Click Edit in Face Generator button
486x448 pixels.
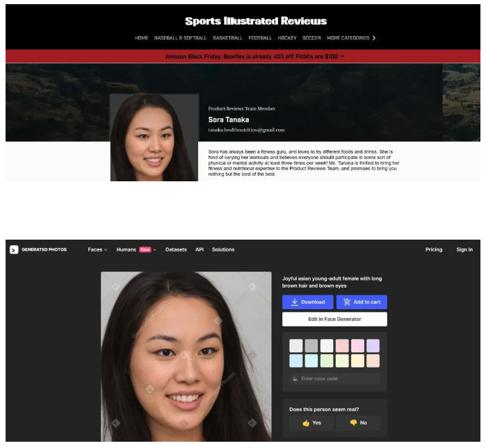(334, 319)
